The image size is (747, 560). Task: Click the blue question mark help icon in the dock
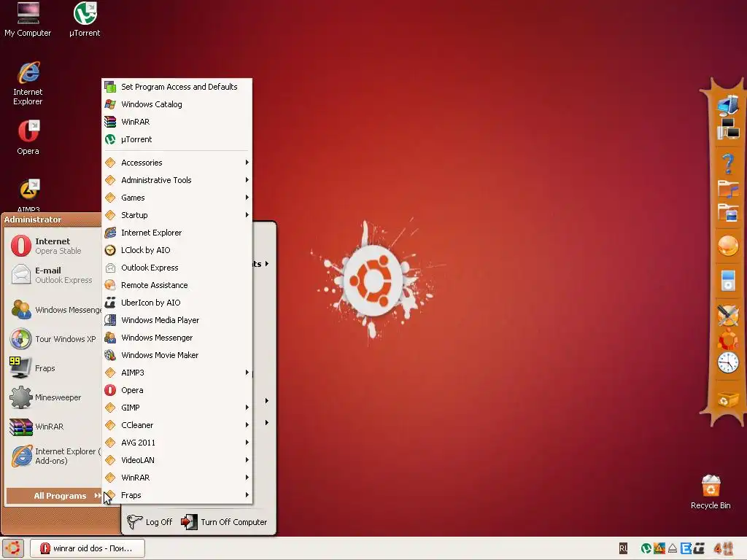pyautogui.click(x=727, y=163)
